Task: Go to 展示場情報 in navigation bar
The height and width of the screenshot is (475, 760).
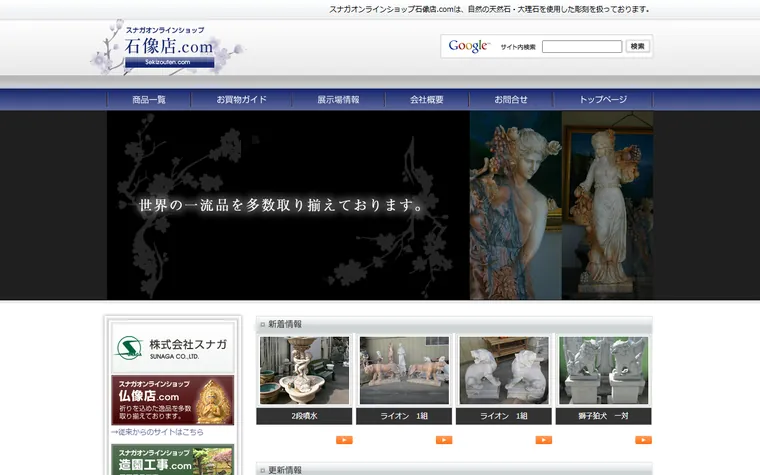Action: [338, 99]
